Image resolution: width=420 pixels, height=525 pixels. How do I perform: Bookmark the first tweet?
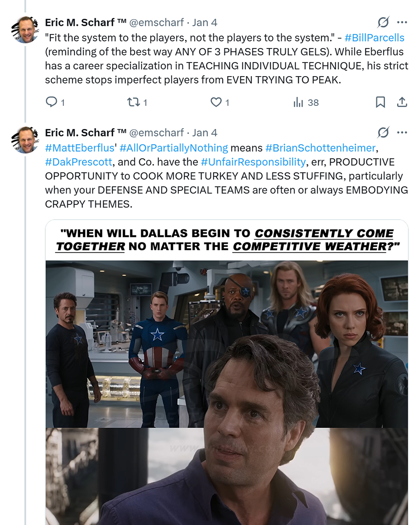[380, 102]
